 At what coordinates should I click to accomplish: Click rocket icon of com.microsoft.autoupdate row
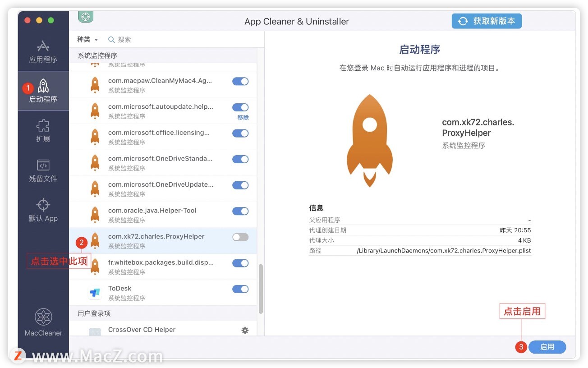[x=95, y=111]
